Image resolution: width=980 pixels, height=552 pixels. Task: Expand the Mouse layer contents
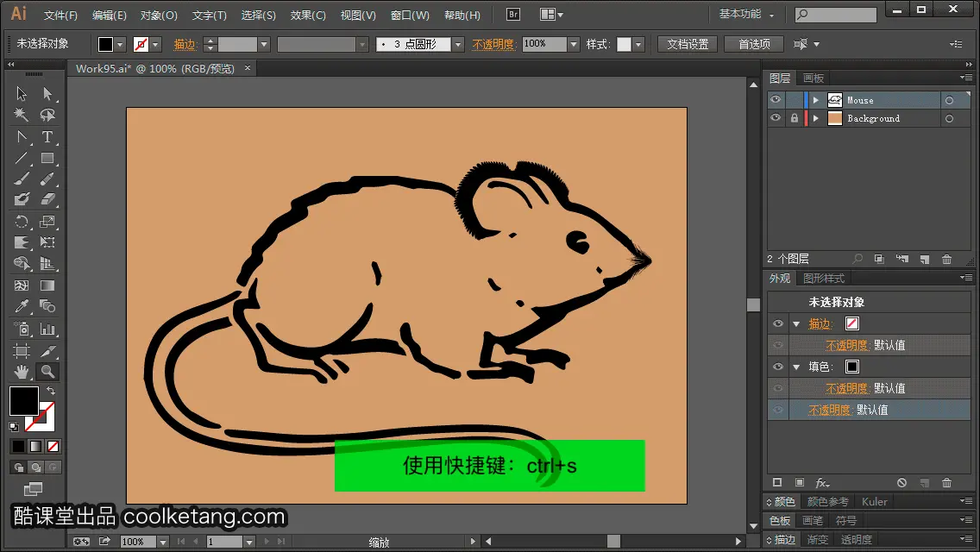pyautogui.click(x=815, y=100)
